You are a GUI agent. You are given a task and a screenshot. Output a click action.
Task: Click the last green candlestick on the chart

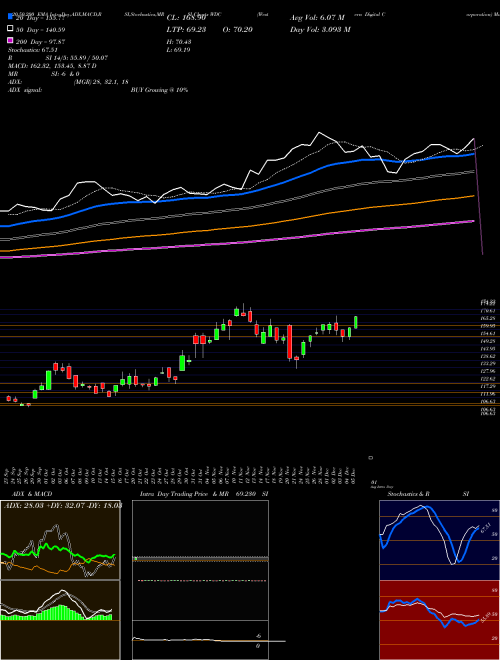[356, 322]
